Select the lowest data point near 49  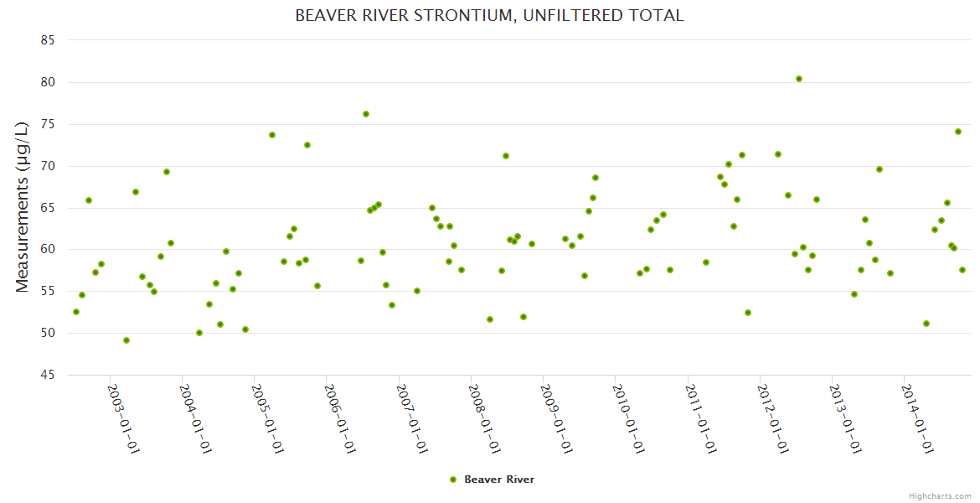tap(126, 340)
